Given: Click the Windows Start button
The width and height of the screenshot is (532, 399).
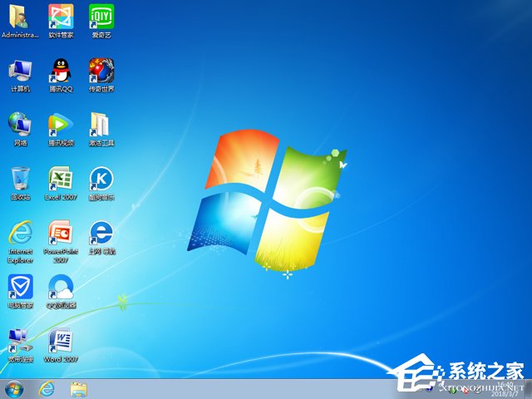Looking at the screenshot, I should pyautogui.click(x=14, y=388).
